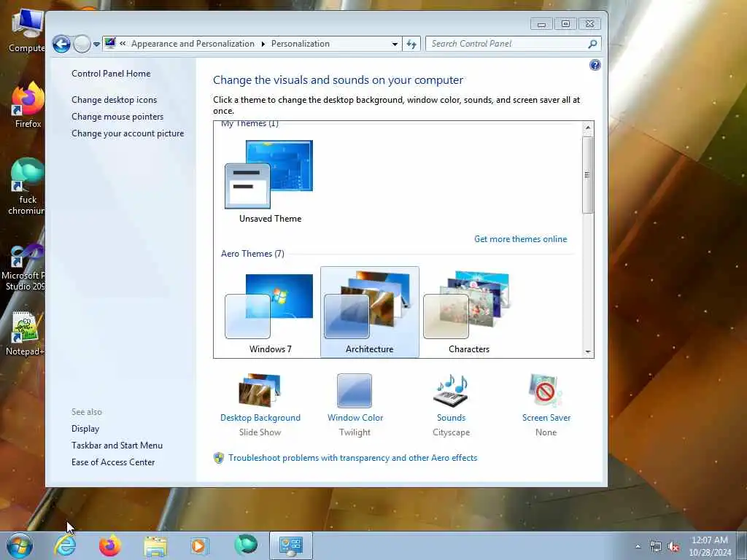The width and height of the screenshot is (747, 560).
Task: Open Troubleshoot problems with transparency link
Action: point(352,458)
